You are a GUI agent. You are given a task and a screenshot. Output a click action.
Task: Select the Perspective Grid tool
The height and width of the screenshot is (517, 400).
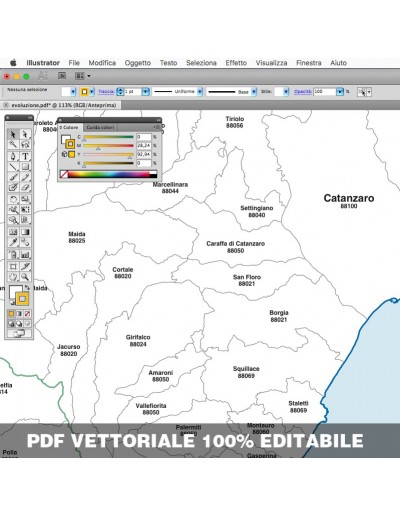(x=25, y=219)
